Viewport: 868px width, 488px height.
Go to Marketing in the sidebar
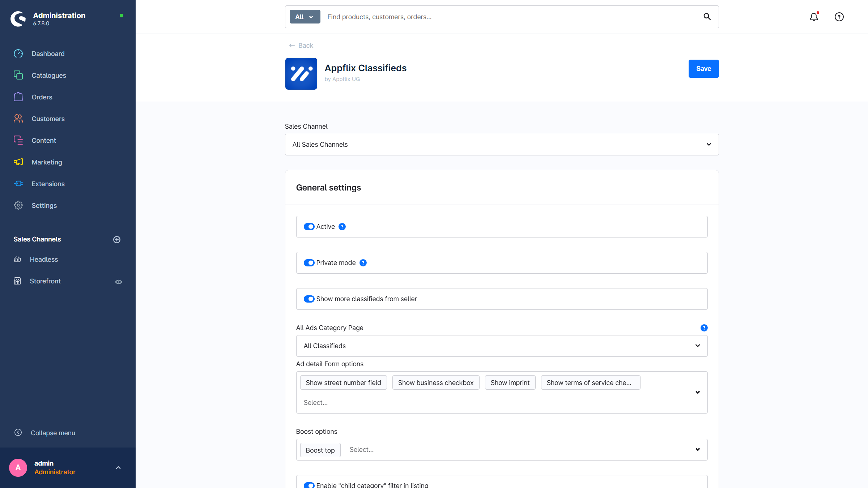click(x=47, y=162)
